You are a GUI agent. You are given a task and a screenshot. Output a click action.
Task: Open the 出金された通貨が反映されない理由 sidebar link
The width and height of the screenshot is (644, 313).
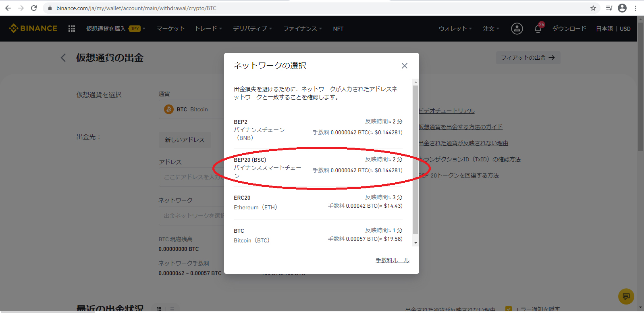(x=463, y=143)
